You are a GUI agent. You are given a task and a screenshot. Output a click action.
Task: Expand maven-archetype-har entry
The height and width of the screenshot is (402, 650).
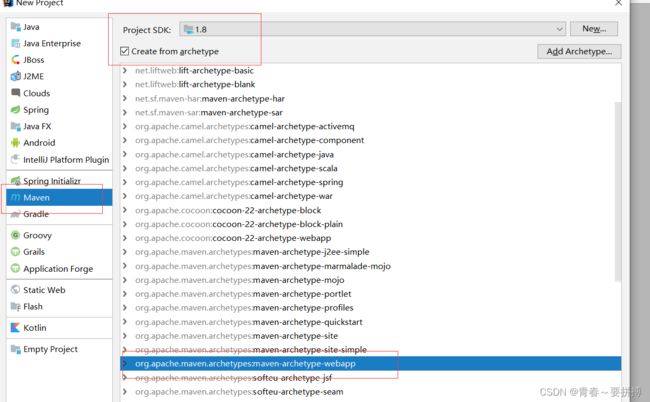(x=125, y=98)
